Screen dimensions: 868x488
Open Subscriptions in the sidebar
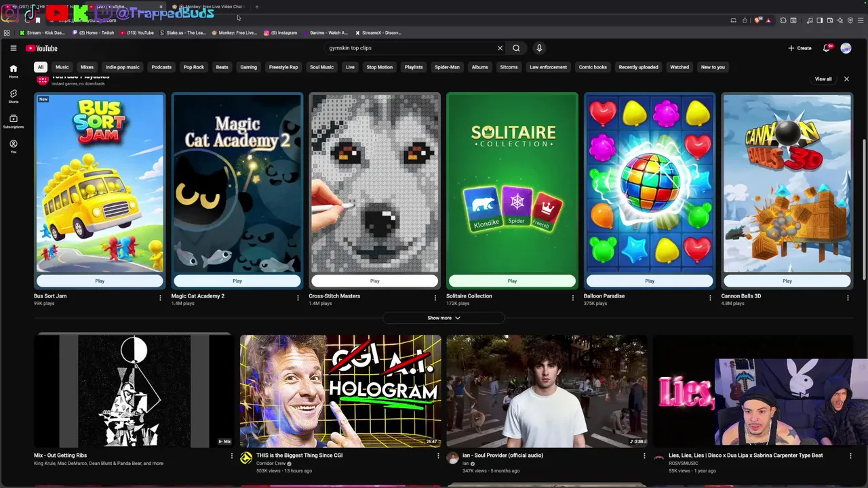coord(13,121)
